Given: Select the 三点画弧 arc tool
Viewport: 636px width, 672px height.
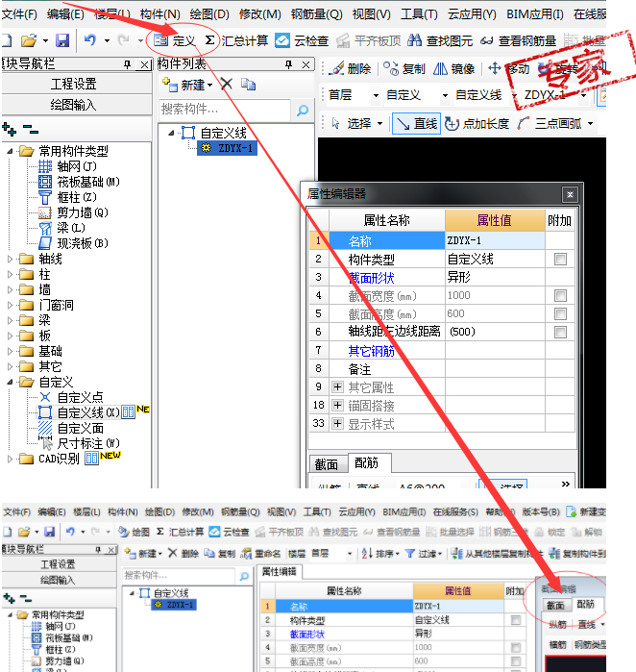Looking at the screenshot, I should 550,123.
